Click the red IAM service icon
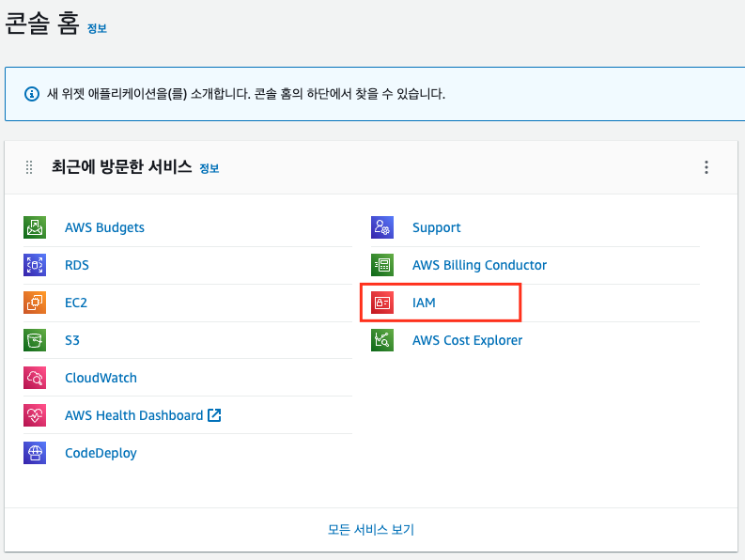 tap(382, 303)
